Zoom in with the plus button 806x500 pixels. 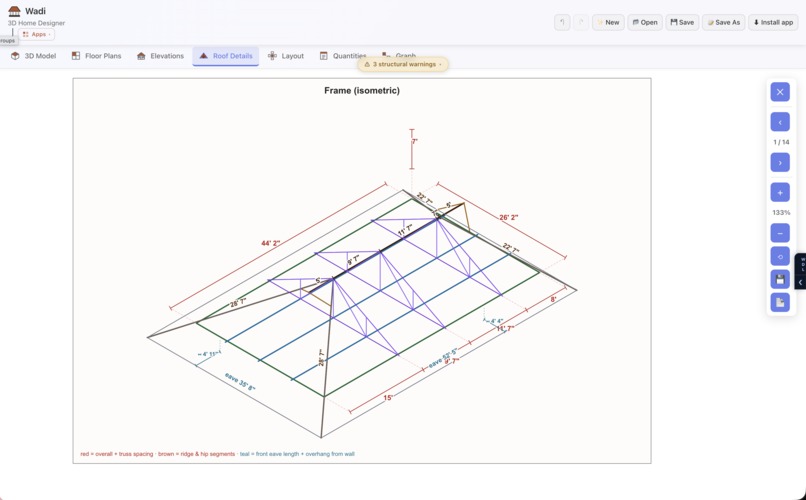[x=780, y=193]
